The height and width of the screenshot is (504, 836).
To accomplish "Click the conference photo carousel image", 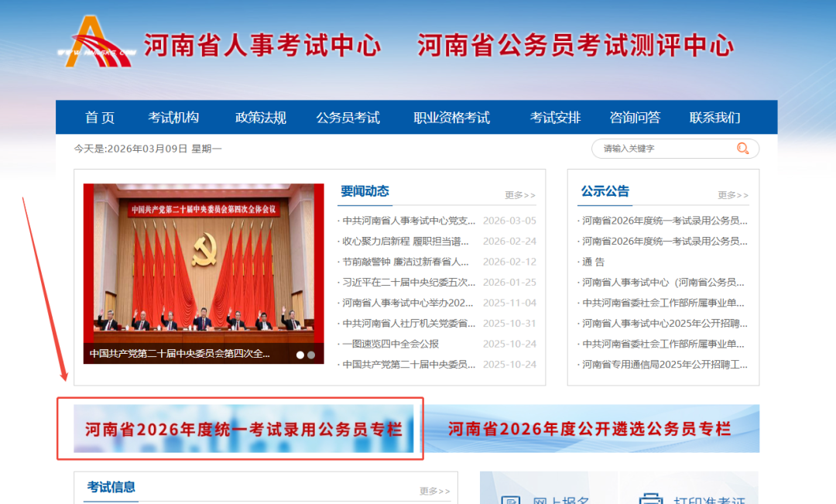I will (x=204, y=263).
